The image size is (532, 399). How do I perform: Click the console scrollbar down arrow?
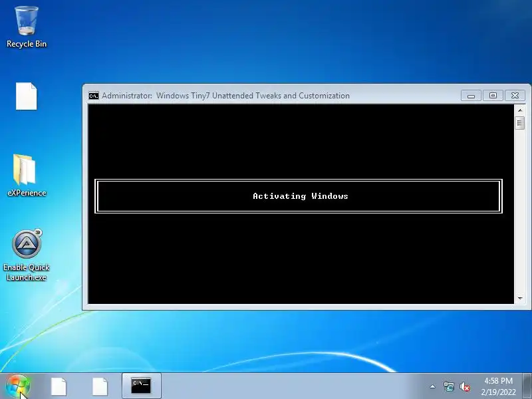coord(520,298)
